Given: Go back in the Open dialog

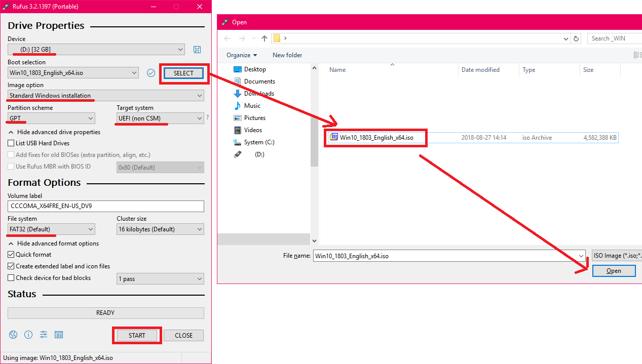Looking at the screenshot, I should click(227, 38).
